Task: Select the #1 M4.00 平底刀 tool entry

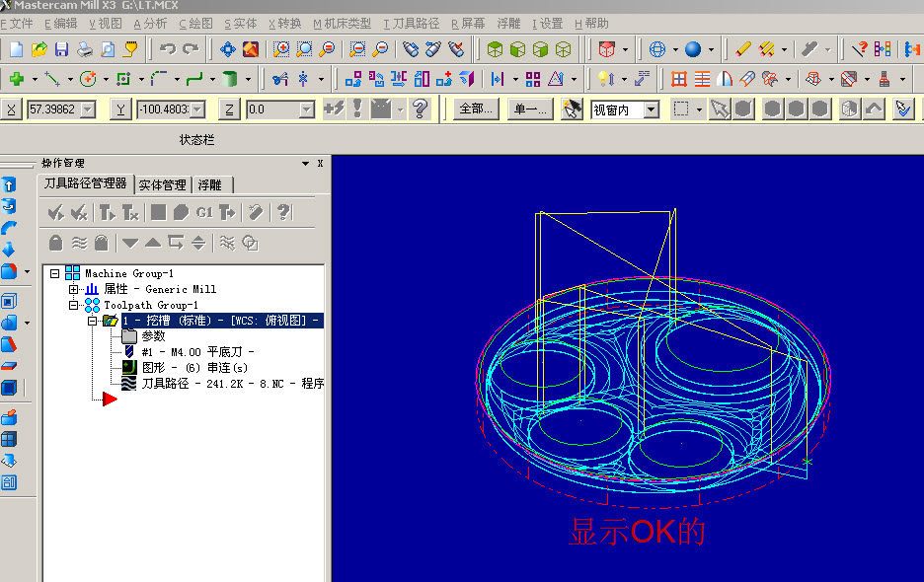Action: coord(198,352)
